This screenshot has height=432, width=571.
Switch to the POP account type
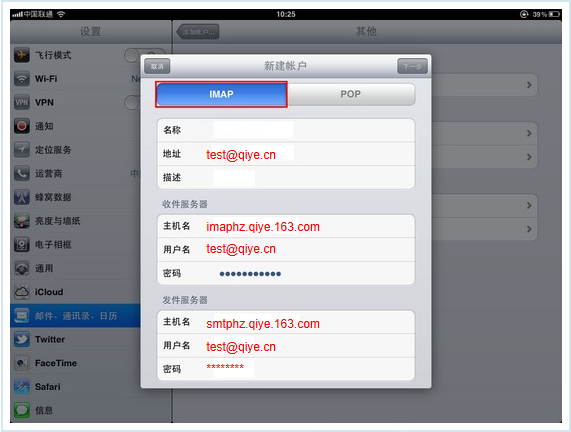point(351,94)
